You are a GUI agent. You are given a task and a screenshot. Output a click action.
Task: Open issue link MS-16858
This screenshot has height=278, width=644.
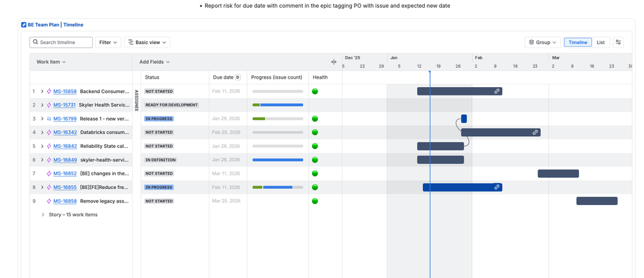point(65,201)
